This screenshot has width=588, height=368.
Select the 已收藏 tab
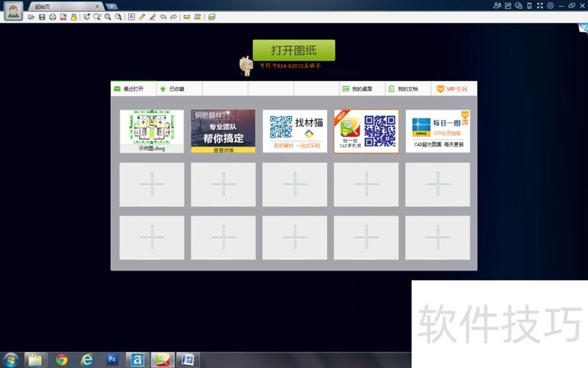[179, 88]
